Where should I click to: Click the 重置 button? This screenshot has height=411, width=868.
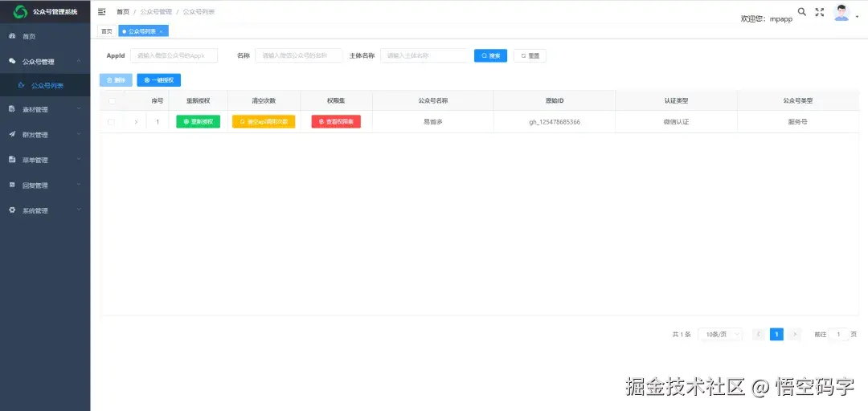click(x=530, y=55)
